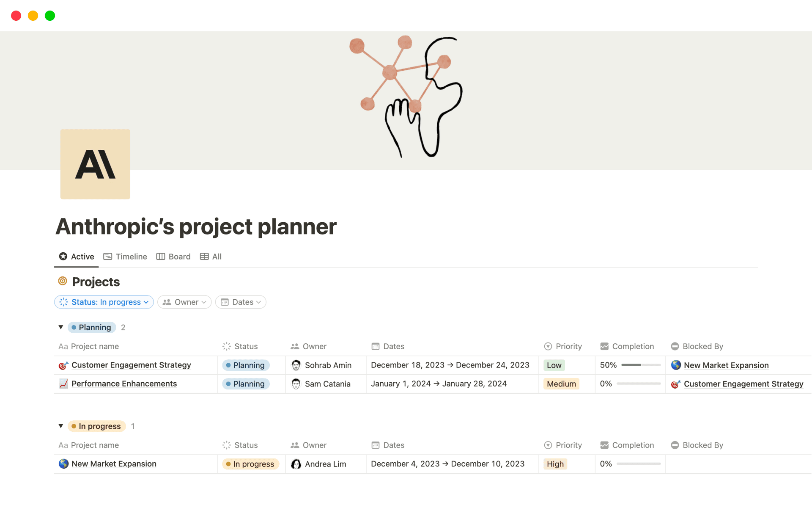Viewport: 812px width, 508px height.
Task: Click the target emoji beside Customer Engagement Strategy
Action: (x=63, y=365)
